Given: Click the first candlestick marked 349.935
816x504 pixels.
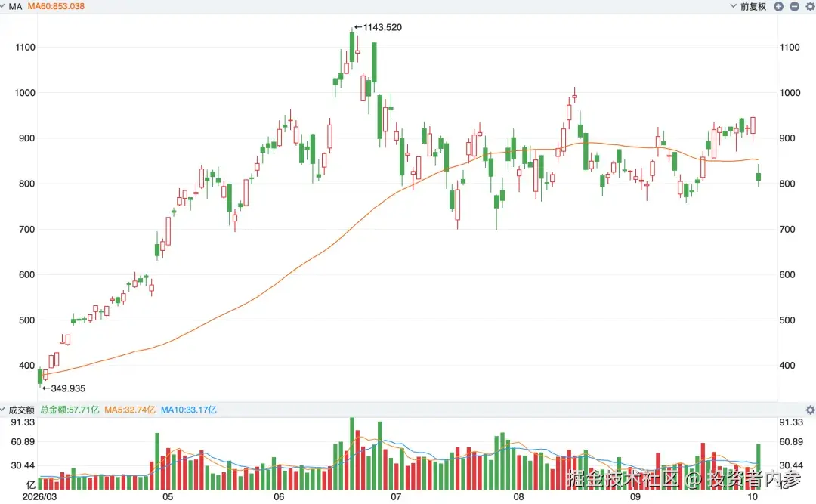Looking at the screenshot, I should (40, 376).
